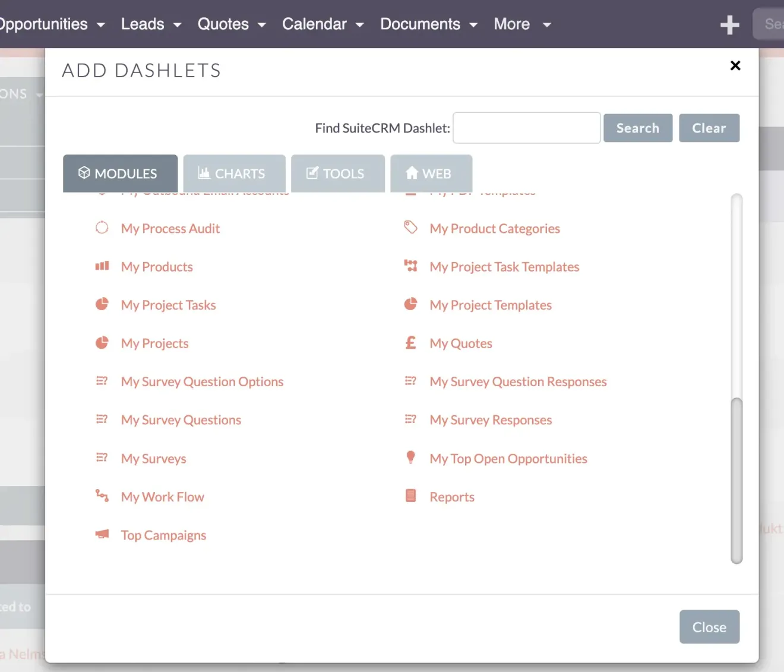The image size is (784, 672).
Task: Open the Documents dropdown arrow
Action: pos(473,26)
